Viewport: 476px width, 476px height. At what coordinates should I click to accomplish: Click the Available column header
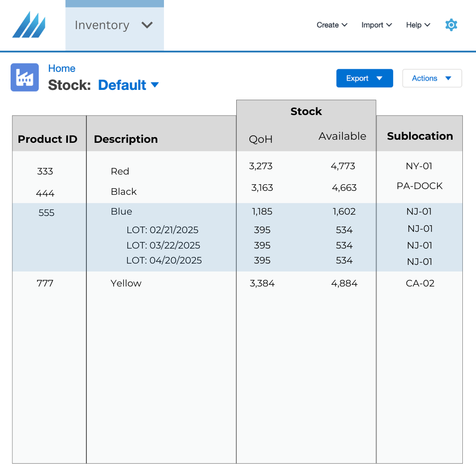342,136
